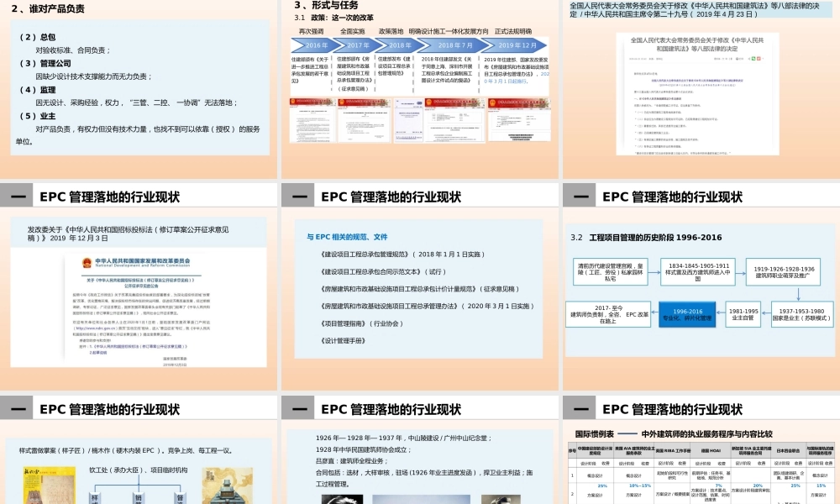Select the 国际惯例表 label
840x504 pixels.
point(594,433)
